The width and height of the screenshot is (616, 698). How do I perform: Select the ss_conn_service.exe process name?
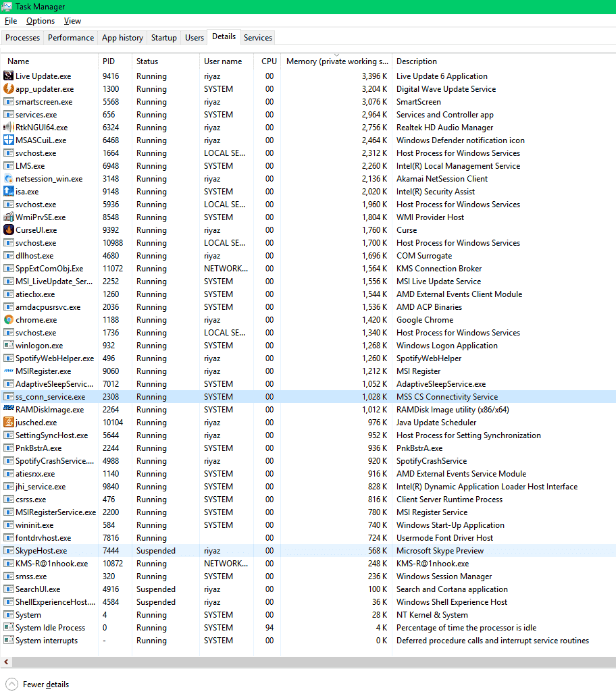click(x=51, y=397)
